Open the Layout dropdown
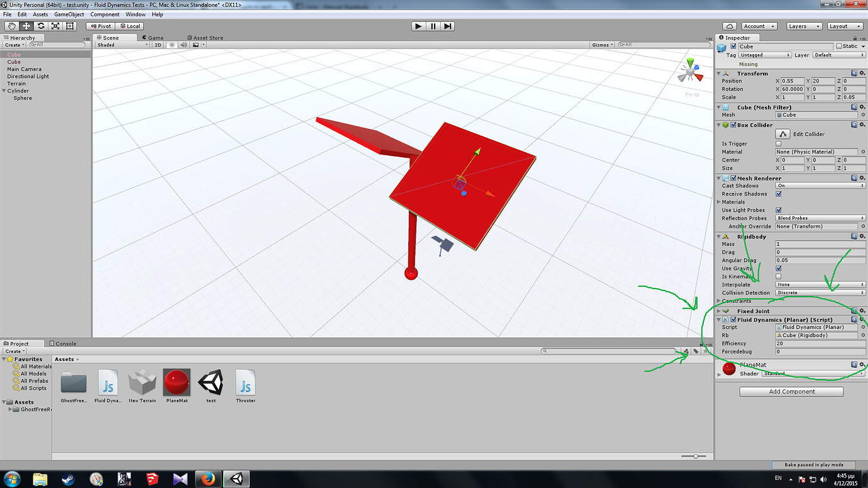 845,26
